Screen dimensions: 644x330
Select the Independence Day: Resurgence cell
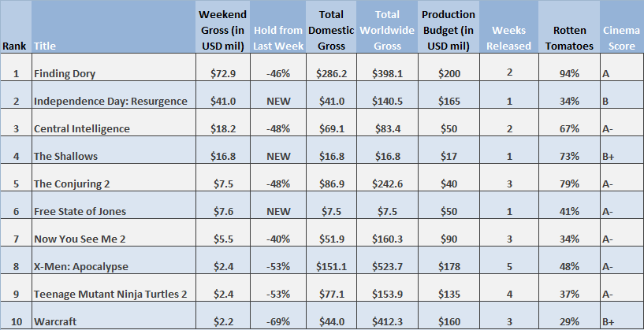tap(110, 101)
